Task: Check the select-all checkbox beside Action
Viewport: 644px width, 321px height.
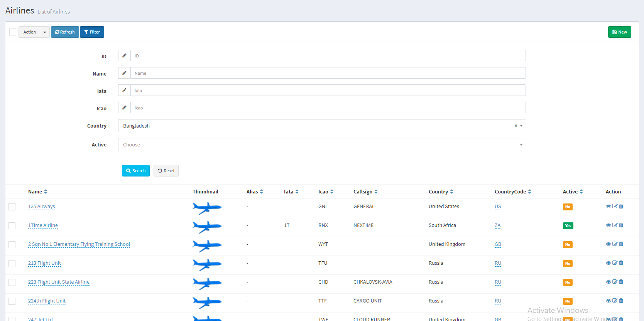Action: [x=13, y=32]
